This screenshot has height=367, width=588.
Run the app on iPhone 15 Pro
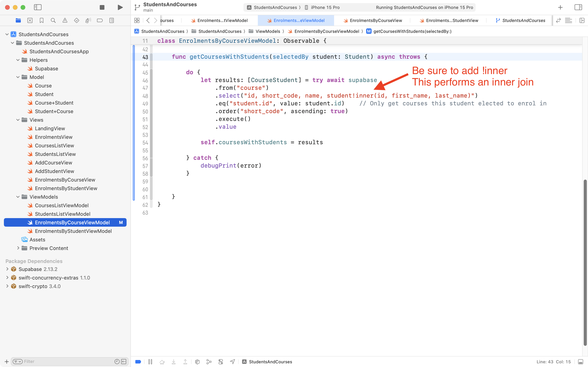tap(120, 7)
